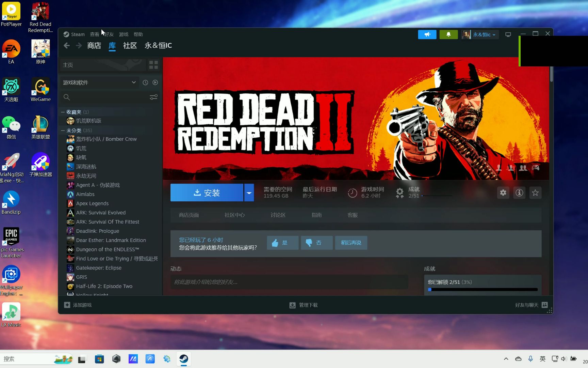Click thumbs down No button

click(x=316, y=243)
